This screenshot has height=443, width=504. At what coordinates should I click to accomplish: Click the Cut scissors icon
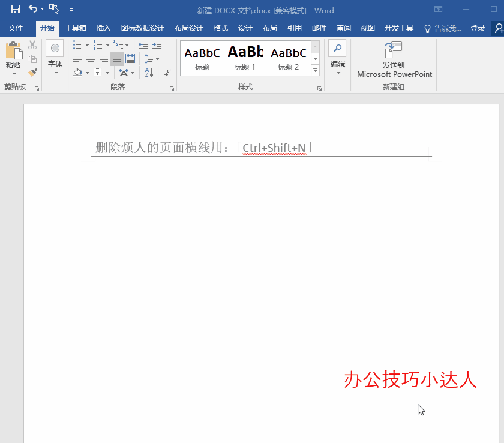pos(32,44)
